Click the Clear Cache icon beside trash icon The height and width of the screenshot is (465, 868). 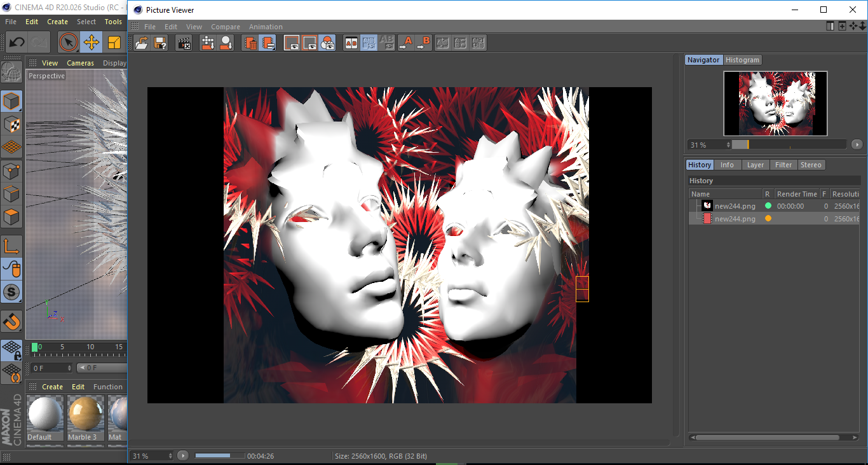pos(268,43)
